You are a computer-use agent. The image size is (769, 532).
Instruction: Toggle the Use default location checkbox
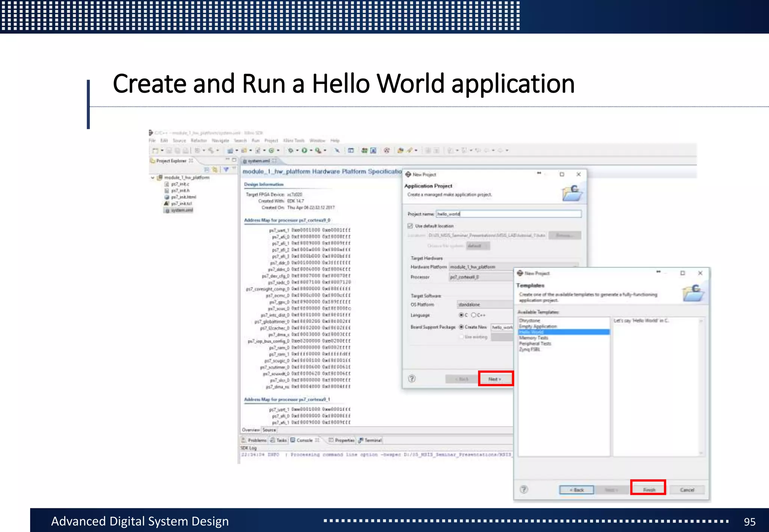(410, 226)
